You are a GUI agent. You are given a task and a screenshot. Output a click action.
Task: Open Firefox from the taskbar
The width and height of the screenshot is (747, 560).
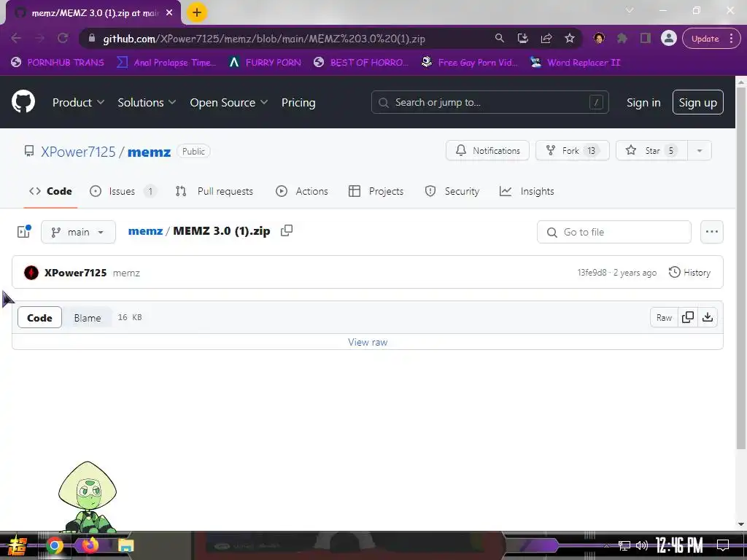pyautogui.click(x=90, y=545)
